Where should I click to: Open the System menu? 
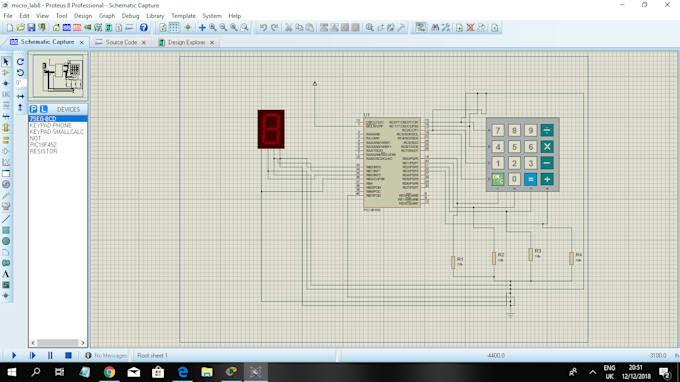click(212, 16)
